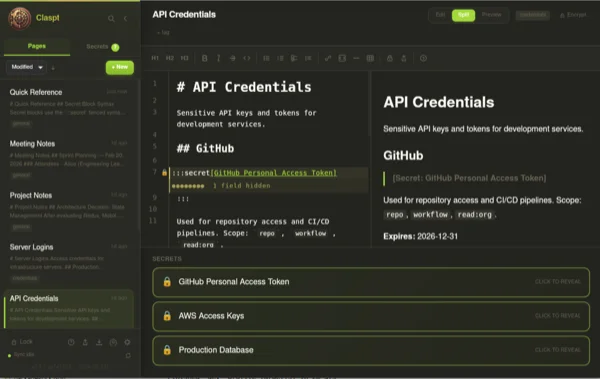Click the import download icon in footer

[x=99, y=342]
